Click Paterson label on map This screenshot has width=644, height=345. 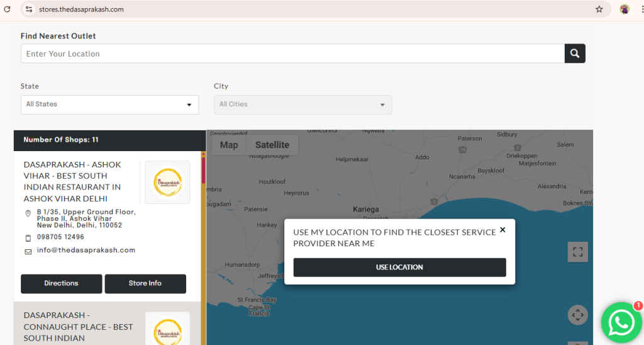point(470,139)
